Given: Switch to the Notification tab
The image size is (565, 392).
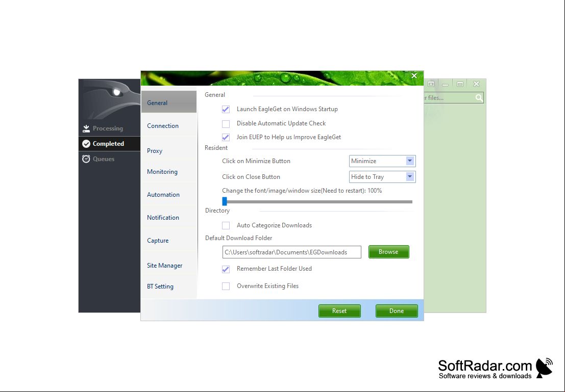Looking at the screenshot, I should tap(169, 218).
